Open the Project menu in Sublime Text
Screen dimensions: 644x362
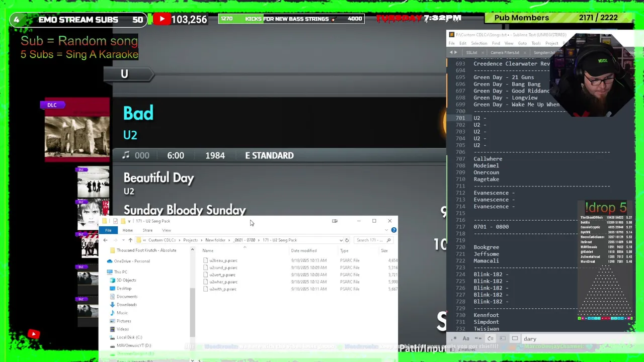[x=551, y=43]
